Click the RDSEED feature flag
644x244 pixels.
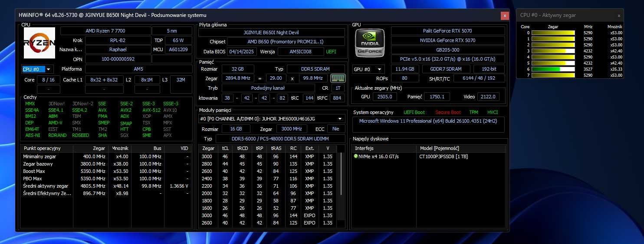click(80, 135)
